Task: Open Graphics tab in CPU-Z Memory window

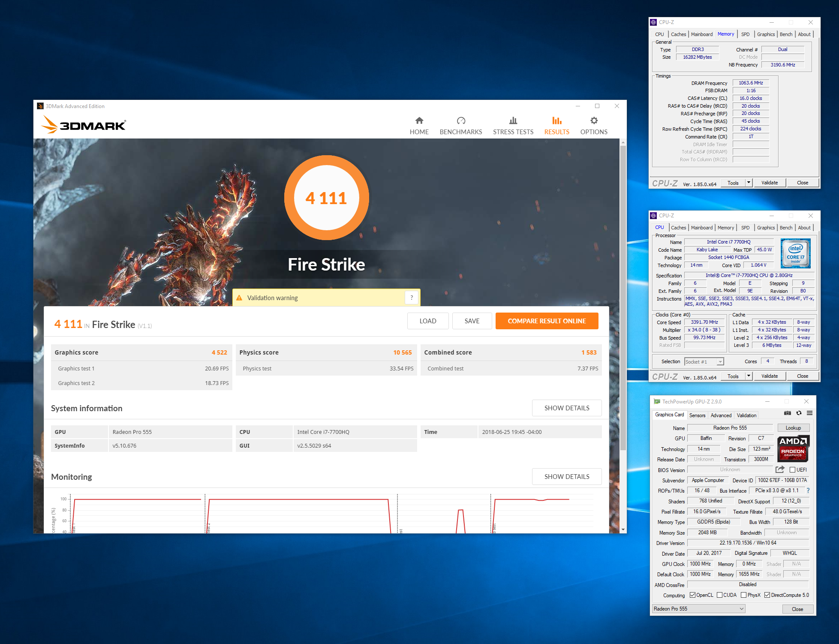Action: [x=766, y=34]
